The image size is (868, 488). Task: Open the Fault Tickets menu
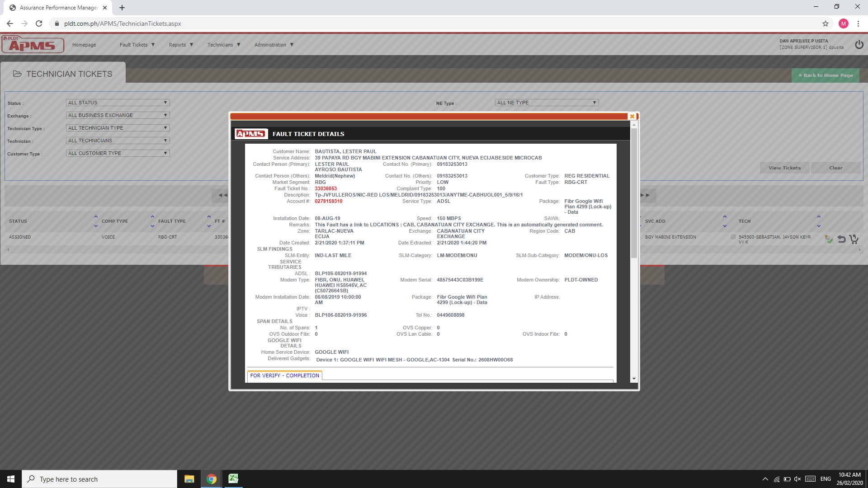click(x=137, y=45)
